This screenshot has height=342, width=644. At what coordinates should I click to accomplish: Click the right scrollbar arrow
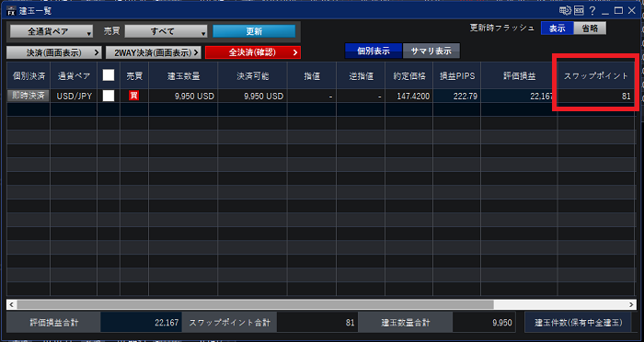coord(631,304)
